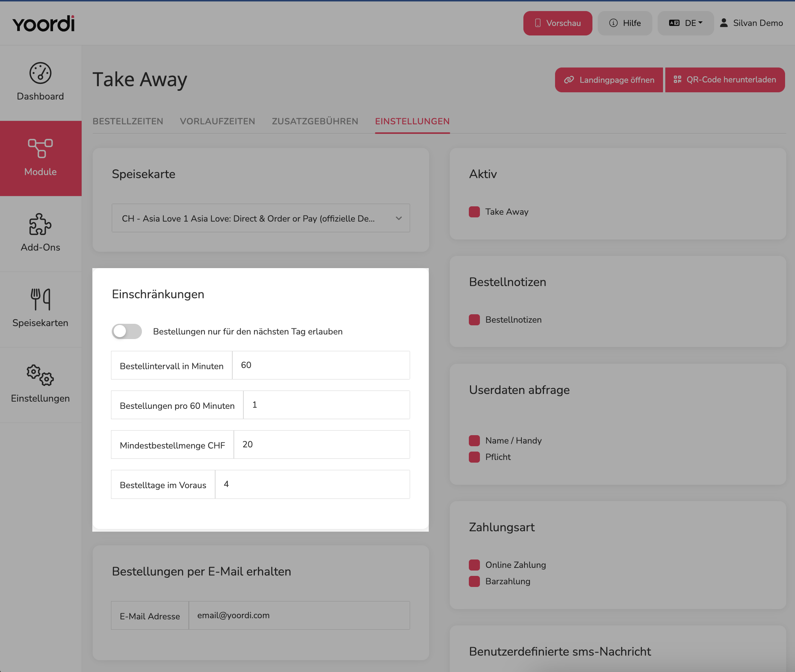Switch to the Bestellzeiten tab
Viewport: 795px width, 672px height.
[128, 121]
